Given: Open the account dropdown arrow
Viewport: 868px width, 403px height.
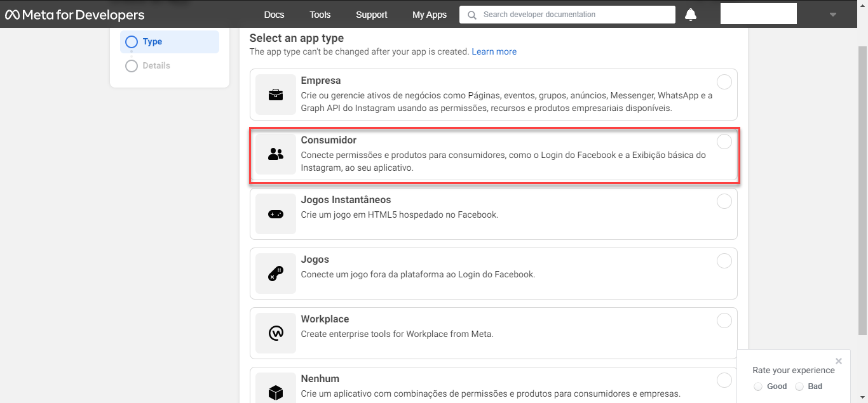Looking at the screenshot, I should tap(833, 15).
